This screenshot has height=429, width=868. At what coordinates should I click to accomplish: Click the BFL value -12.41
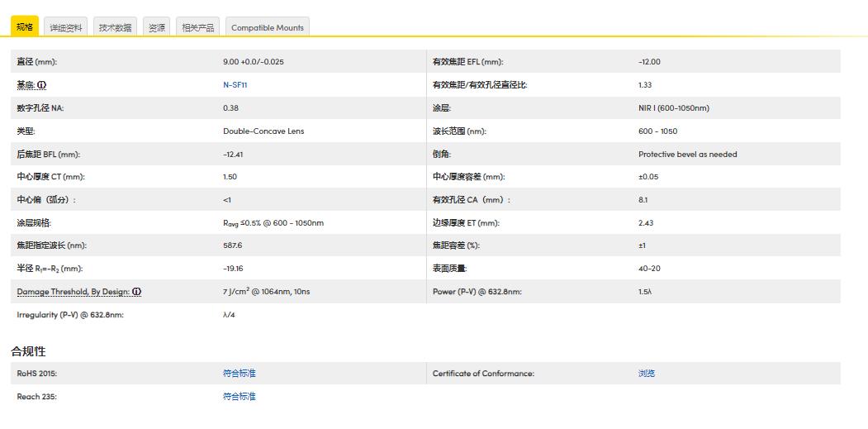(233, 155)
